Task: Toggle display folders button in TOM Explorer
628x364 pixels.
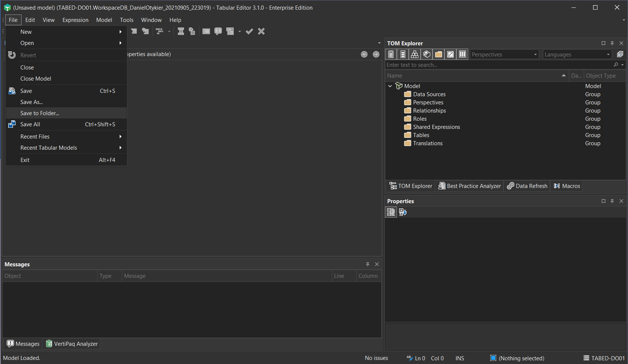Action: tap(438, 54)
